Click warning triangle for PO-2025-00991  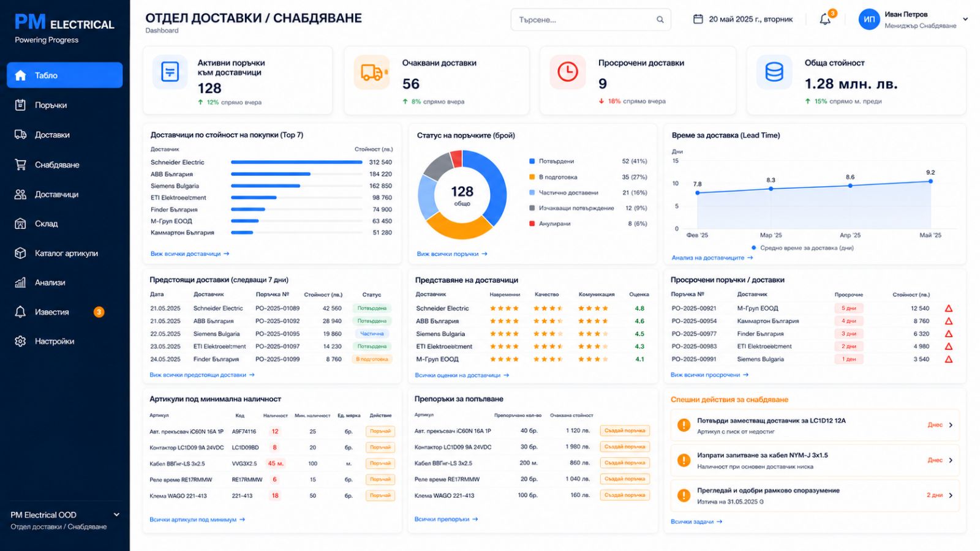pyautogui.click(x=948, y=359)
